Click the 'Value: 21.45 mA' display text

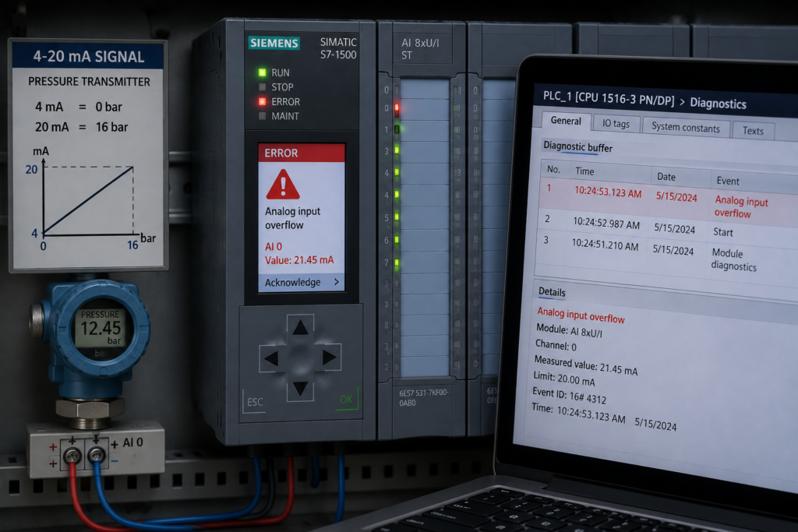[299, 260]
